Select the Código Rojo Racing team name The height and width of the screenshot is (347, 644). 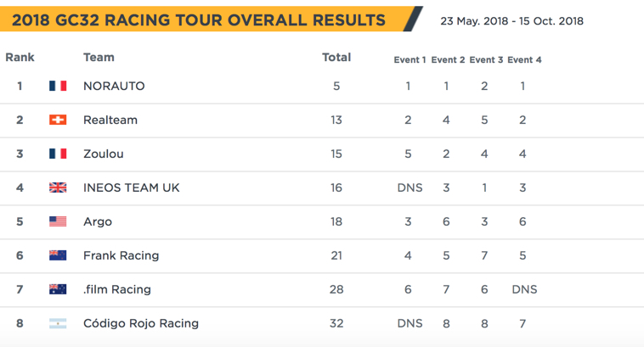[x=141, y=323]
